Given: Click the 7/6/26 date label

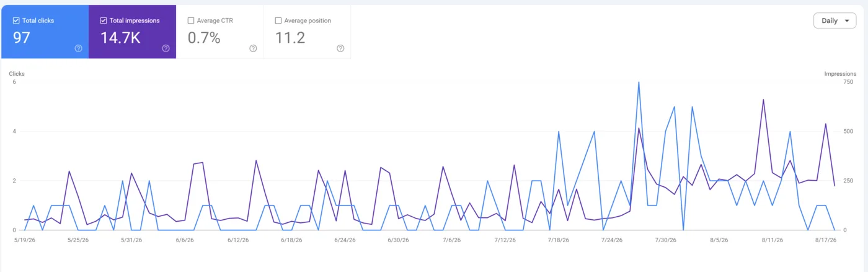Looking at the screenshot, I should point(451,240).
